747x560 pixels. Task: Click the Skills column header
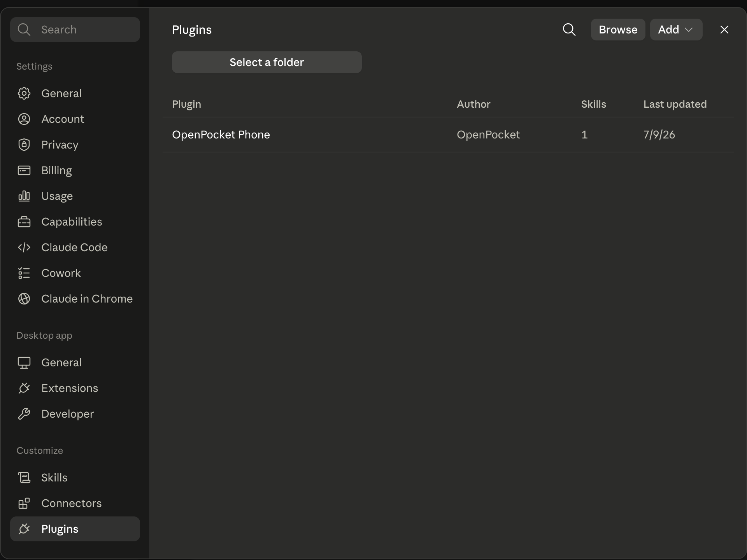coord(593,104)
